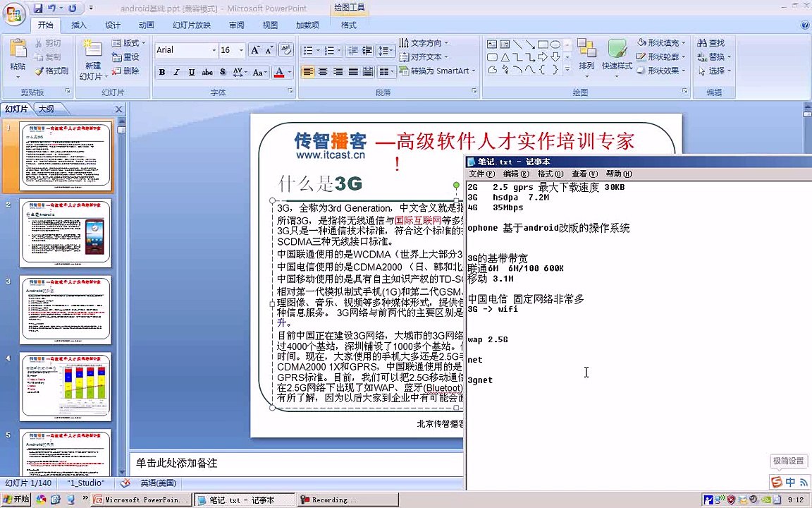This screenshot has height=508, width=812.
Task: Open the Shape Effects (形状效果) dropdown
Action: [661, 71]
